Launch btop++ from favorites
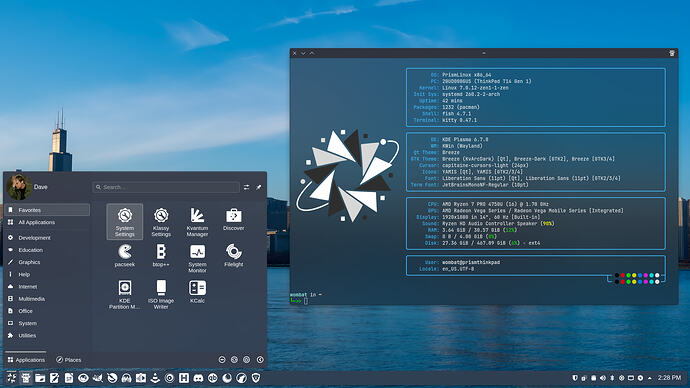Image resolution: width=690 pixels, height=388 pixels. (161, 255)
